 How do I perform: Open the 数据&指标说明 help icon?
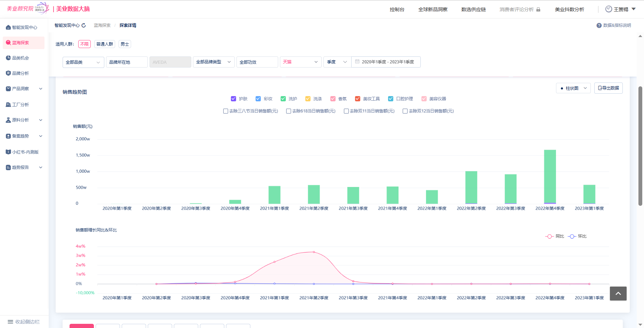pos(599,25)
